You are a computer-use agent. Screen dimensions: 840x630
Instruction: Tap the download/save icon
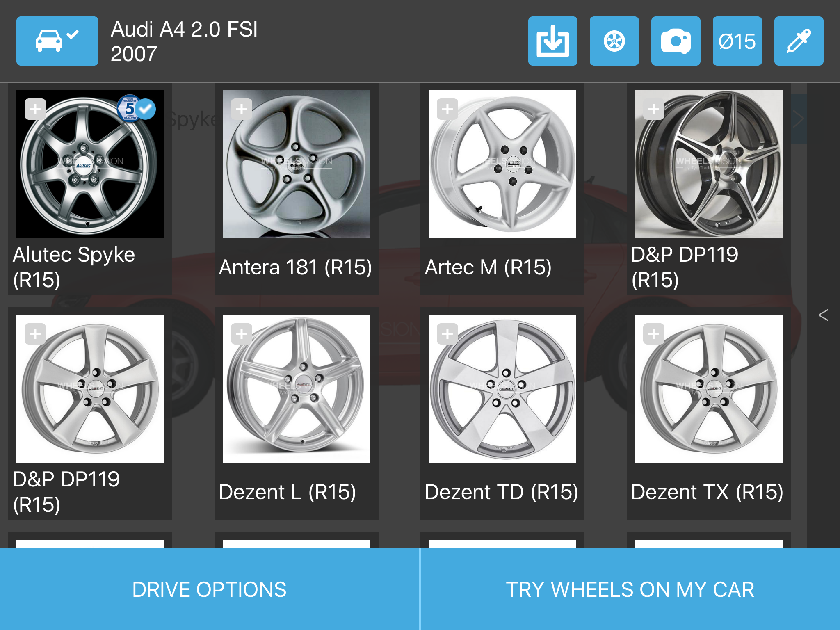(x=552, y=41)
